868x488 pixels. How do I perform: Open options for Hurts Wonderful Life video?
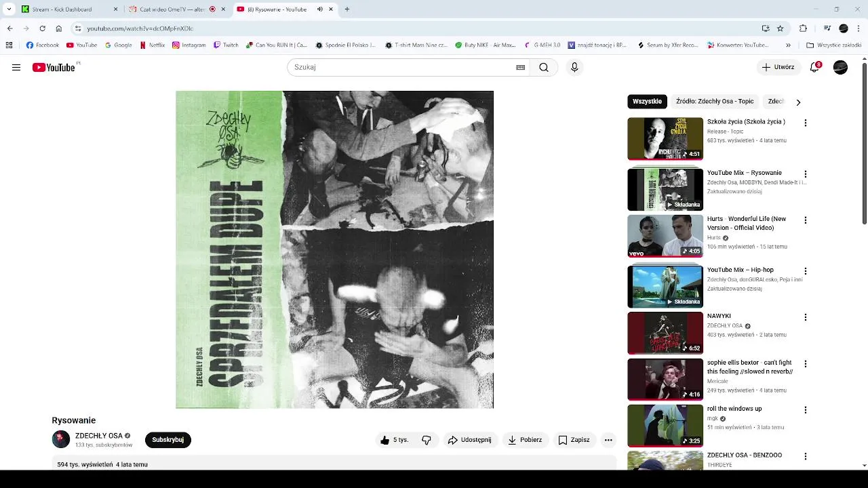(x=806, y=220)
